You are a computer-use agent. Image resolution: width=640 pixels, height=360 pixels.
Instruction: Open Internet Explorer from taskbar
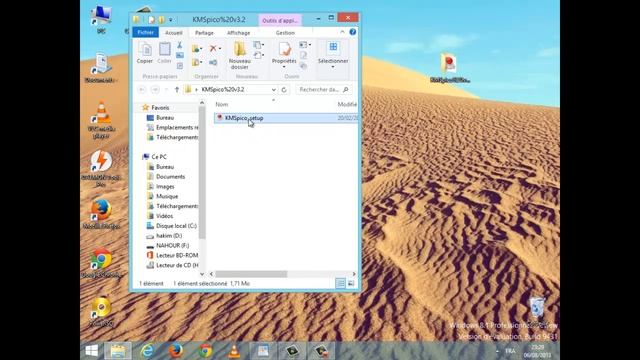(x=147, y=351)
